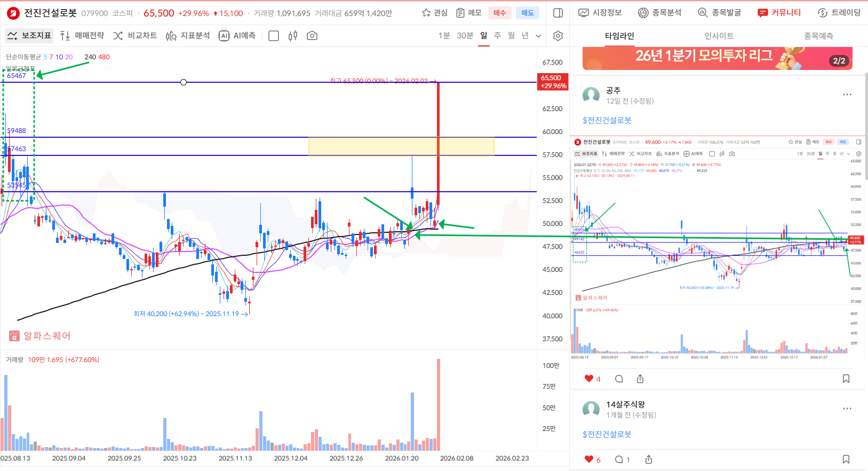Click the 매수 buy button

pyautogui.click(x=499, y=13)
